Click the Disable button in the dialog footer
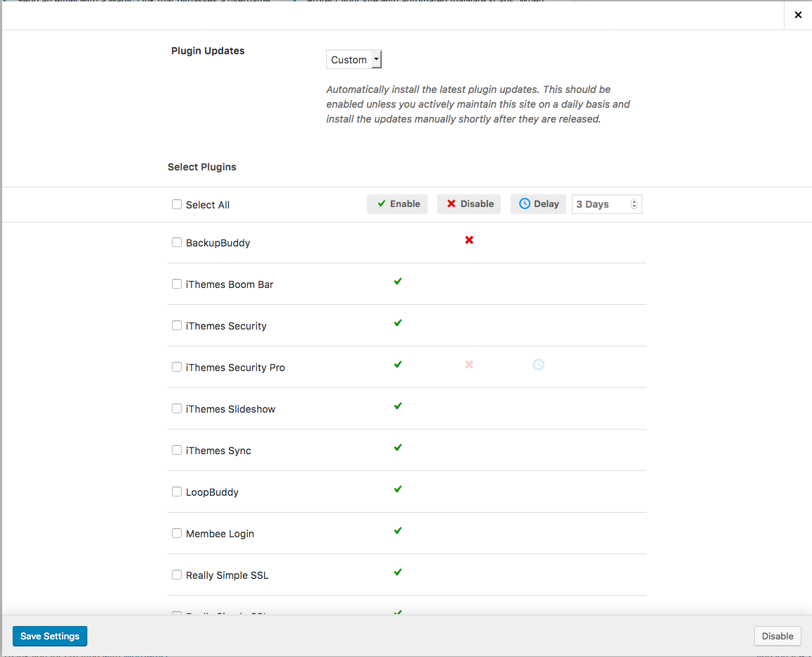The width and height of the screenshot is (812, 657). [x=777, y=637]
